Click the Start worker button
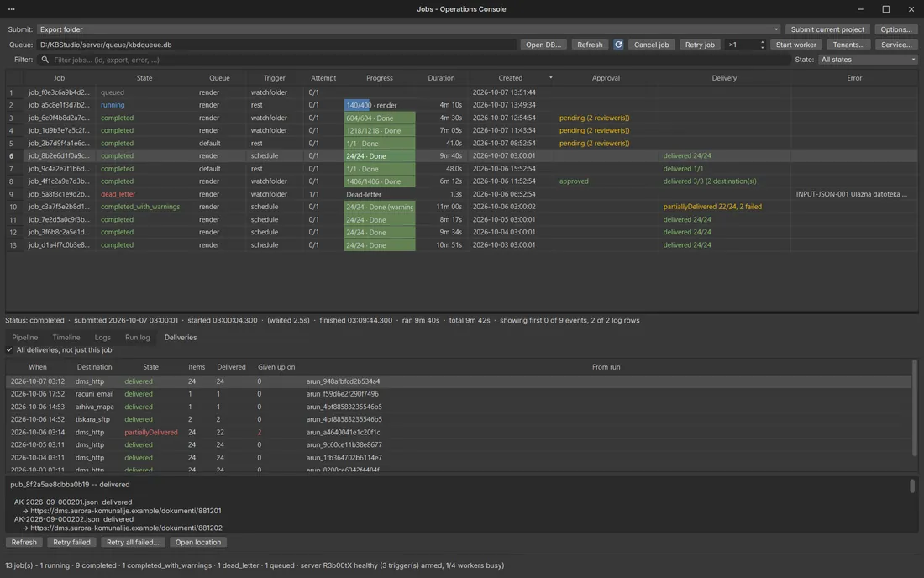The width and height of the screenshot is (924, 578). [x=795, y=45]
